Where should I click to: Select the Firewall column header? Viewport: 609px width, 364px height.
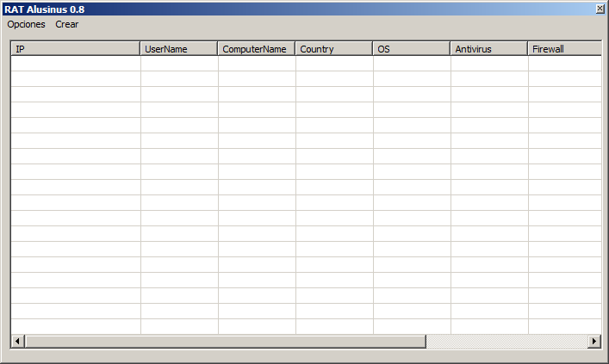pyautogui.click(x=564, y=49)
